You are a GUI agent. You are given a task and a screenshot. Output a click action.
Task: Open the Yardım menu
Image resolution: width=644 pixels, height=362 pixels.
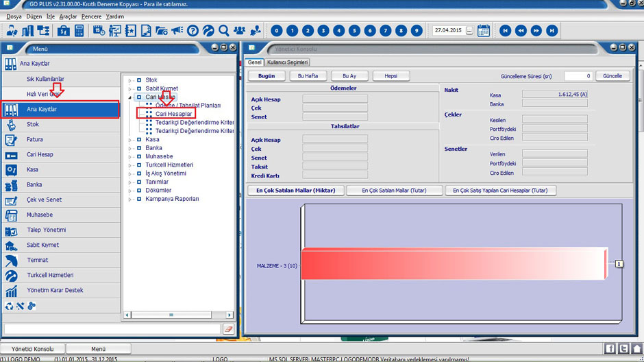[114, 16]
